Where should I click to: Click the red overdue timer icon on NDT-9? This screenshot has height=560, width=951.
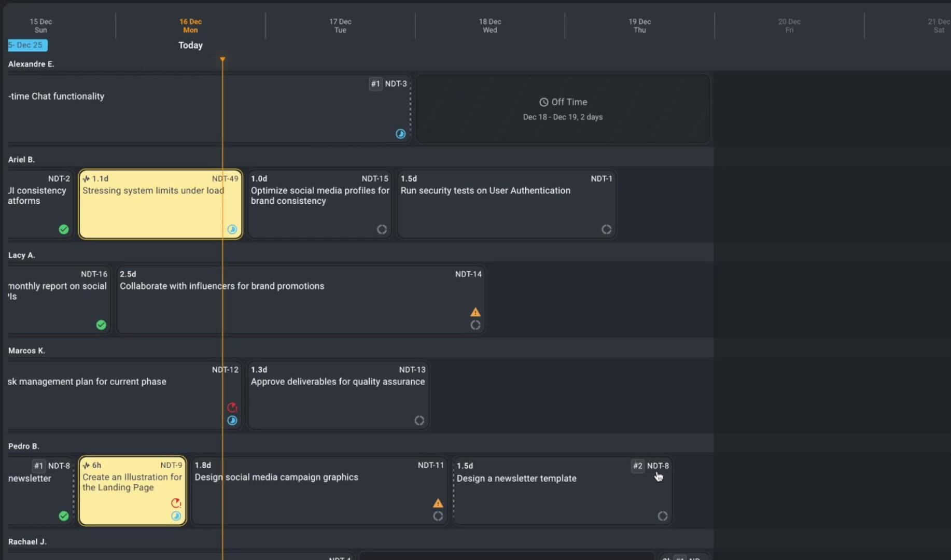click(x=176, y=503)
